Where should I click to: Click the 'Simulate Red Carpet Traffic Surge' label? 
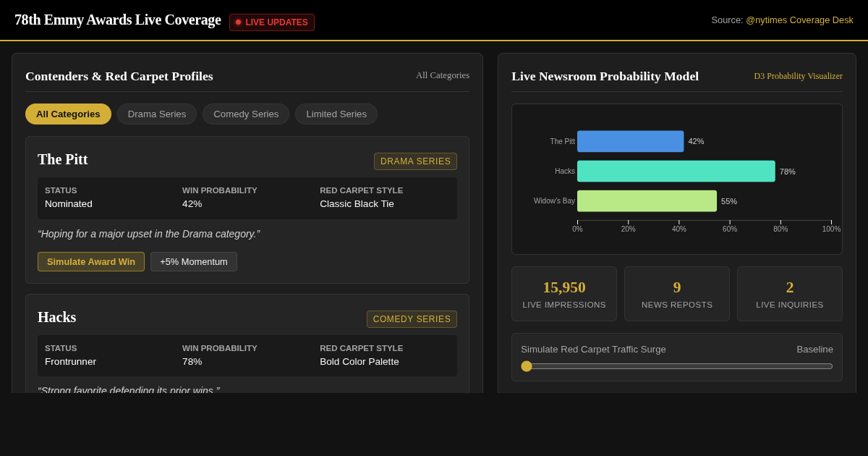(x=593, y=349)
